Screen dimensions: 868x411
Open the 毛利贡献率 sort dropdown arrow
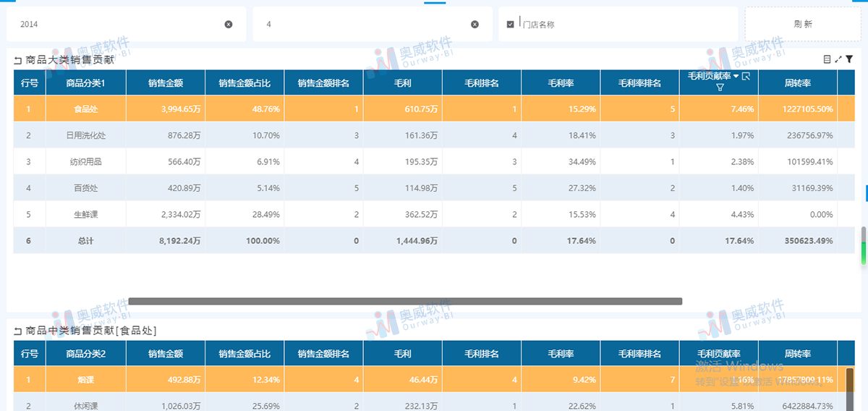point(736,76)
